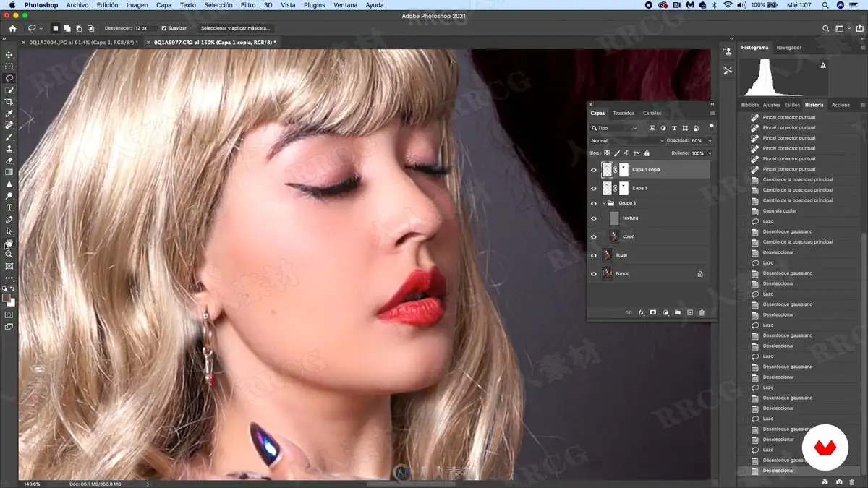
Task: Hide the Capa 1 layer
Action: pyautogui.click(x=594, y=188)
